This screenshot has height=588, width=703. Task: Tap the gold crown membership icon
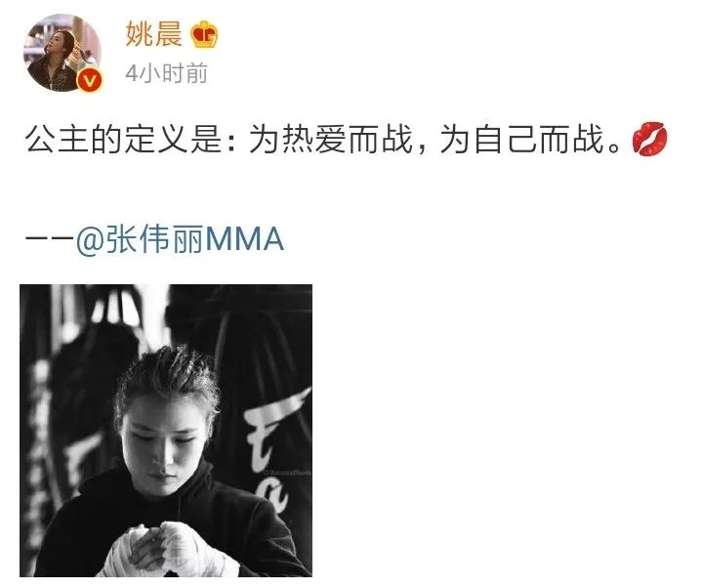pyautogui.click(x=204, y=34)
